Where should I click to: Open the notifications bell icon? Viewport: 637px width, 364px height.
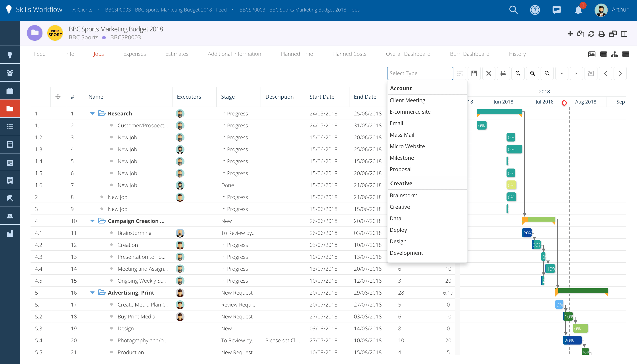[578, 10]
